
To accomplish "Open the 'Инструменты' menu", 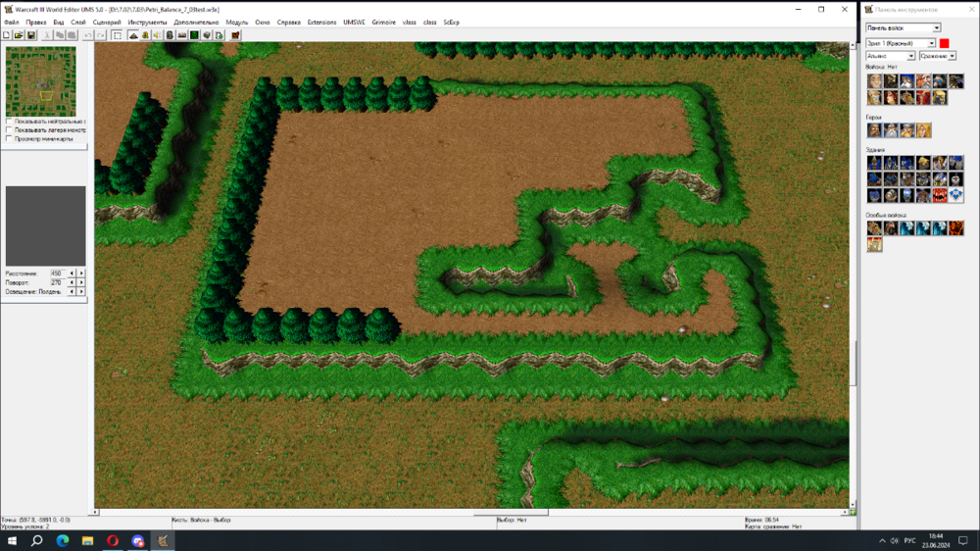I will click(x=147, y=22).
